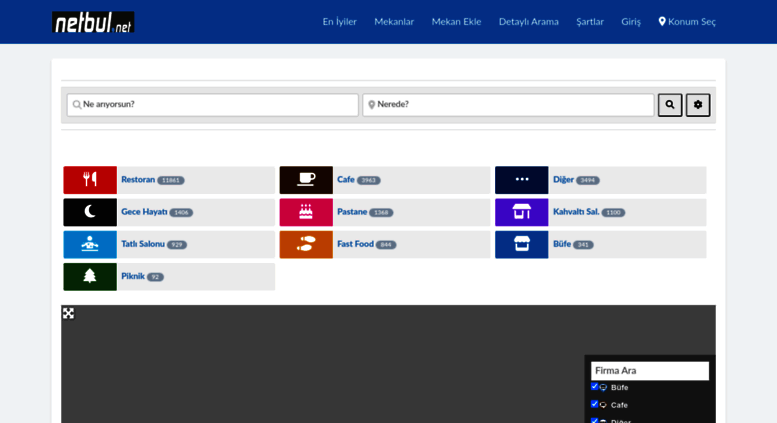
Task: Open search settings gear button
Action: click(x=698, y=105)
